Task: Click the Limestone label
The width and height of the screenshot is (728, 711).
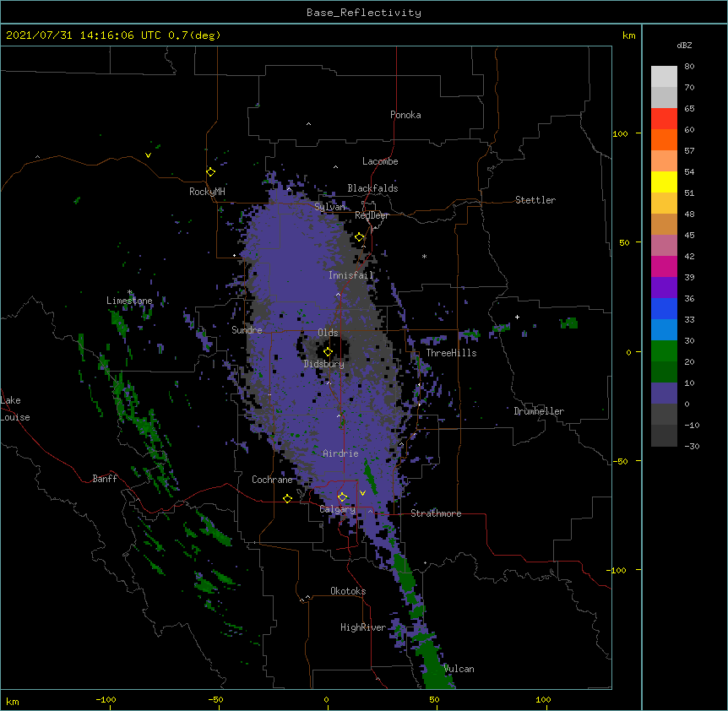Action: pos(129,301)
